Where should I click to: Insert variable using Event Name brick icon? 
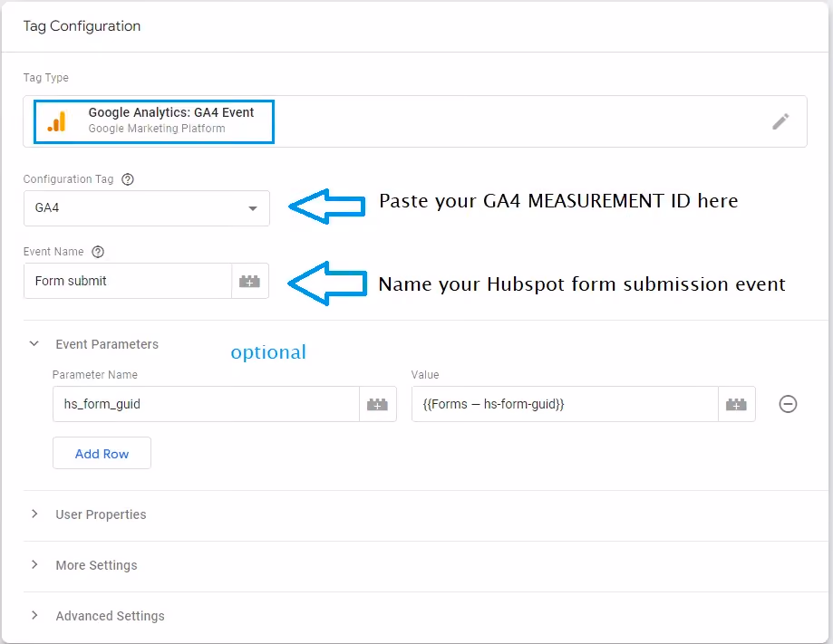click(249, 281)
